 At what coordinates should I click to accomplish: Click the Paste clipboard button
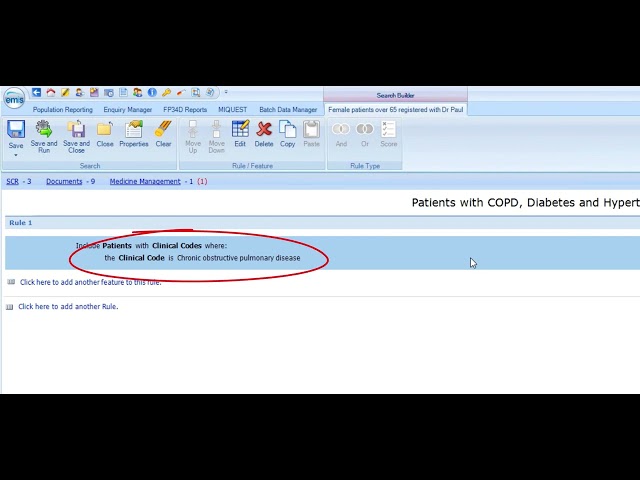pos(311,134)
